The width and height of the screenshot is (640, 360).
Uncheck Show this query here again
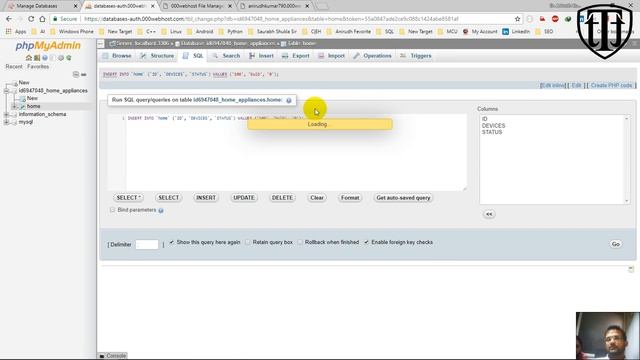coord(172,242)
